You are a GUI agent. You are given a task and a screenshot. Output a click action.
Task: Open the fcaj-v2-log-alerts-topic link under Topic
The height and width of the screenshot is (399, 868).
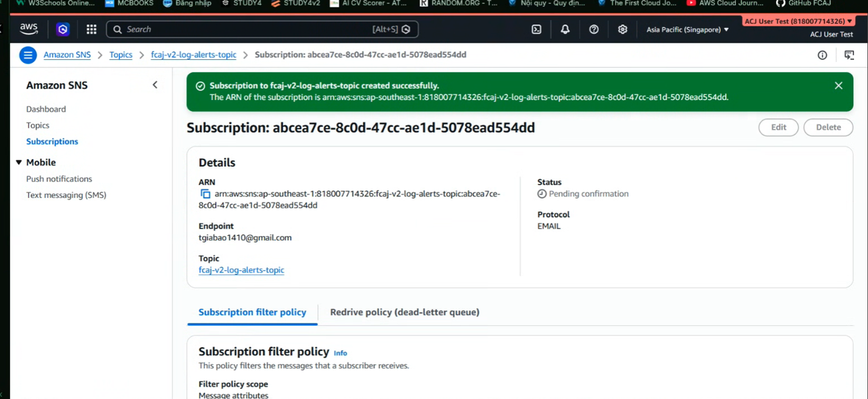point(241,270)
